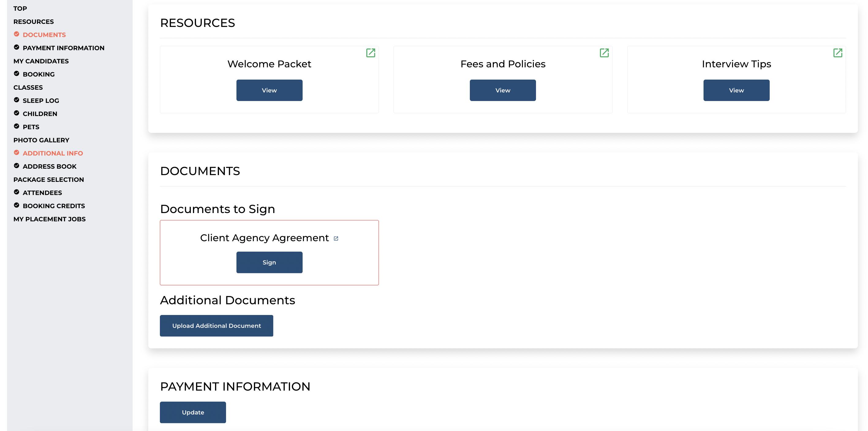Update your payment information
Viewport: 868px width, 431px height.
(x=192, y=412)
